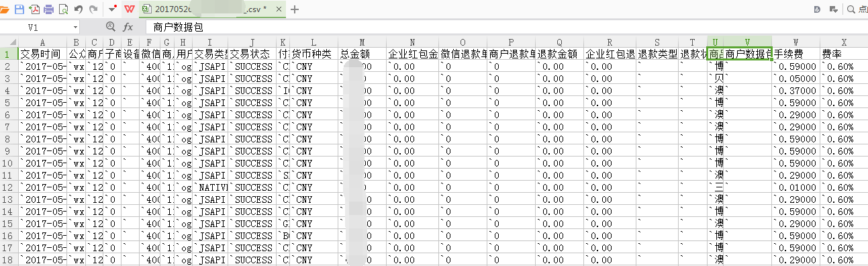This screenshot has width=868, height=266.
Task: Click the 只 cell in column U row 3
Action: [716, 78]
